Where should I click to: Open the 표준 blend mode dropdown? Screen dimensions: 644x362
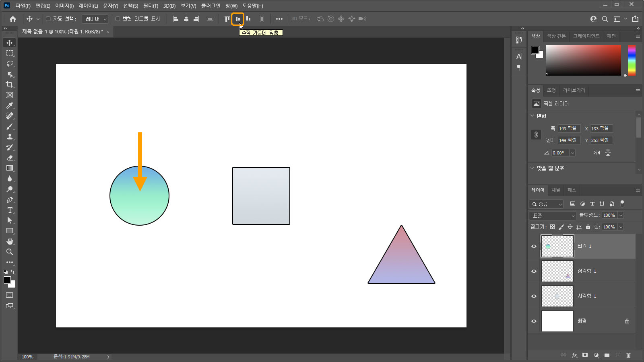[553, 216]
